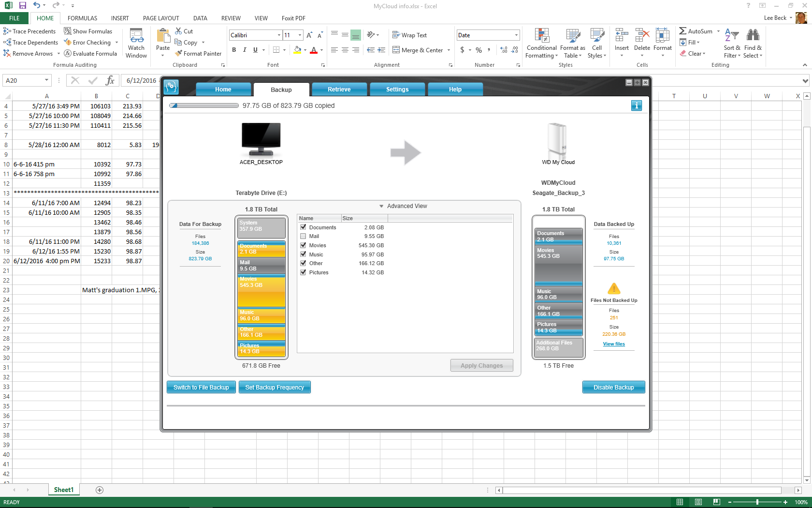Click the Delete cells icon
Image resolution: width=812 pixels, height=508 pixels.
click(642, 35)
